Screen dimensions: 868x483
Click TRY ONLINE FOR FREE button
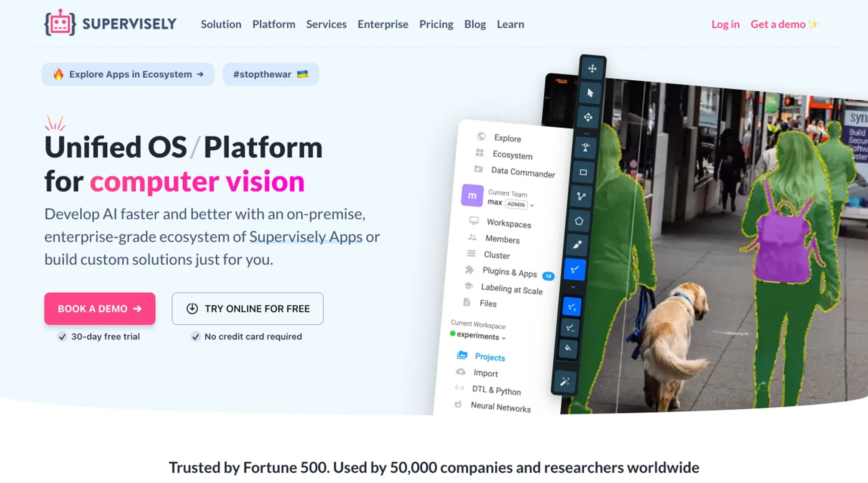pyautogui.click(x=247, y=309)
